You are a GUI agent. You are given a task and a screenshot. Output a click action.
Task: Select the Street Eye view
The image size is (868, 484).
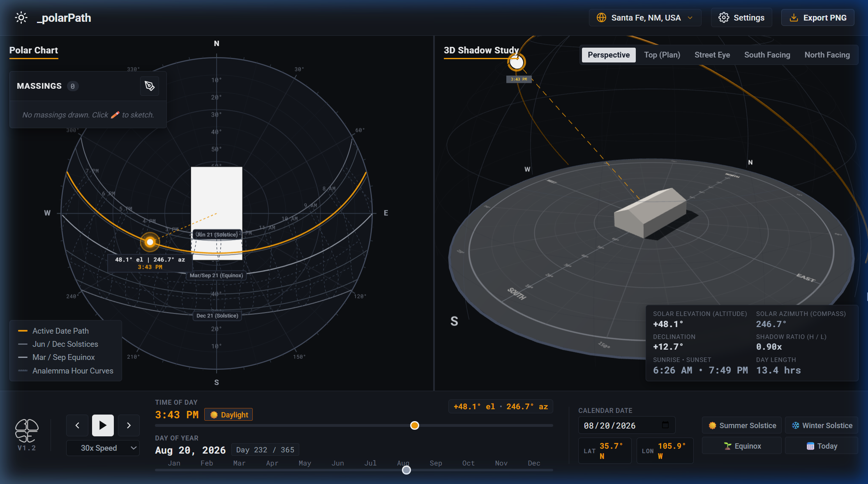tap(712, 55)
